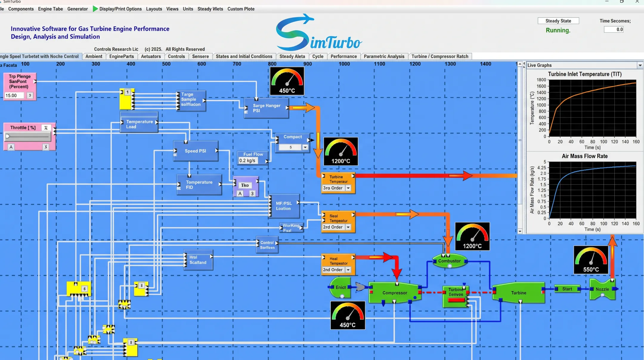Toggle the X button in Throttle panel
The image size is (644, 360).
pos(46,147)
